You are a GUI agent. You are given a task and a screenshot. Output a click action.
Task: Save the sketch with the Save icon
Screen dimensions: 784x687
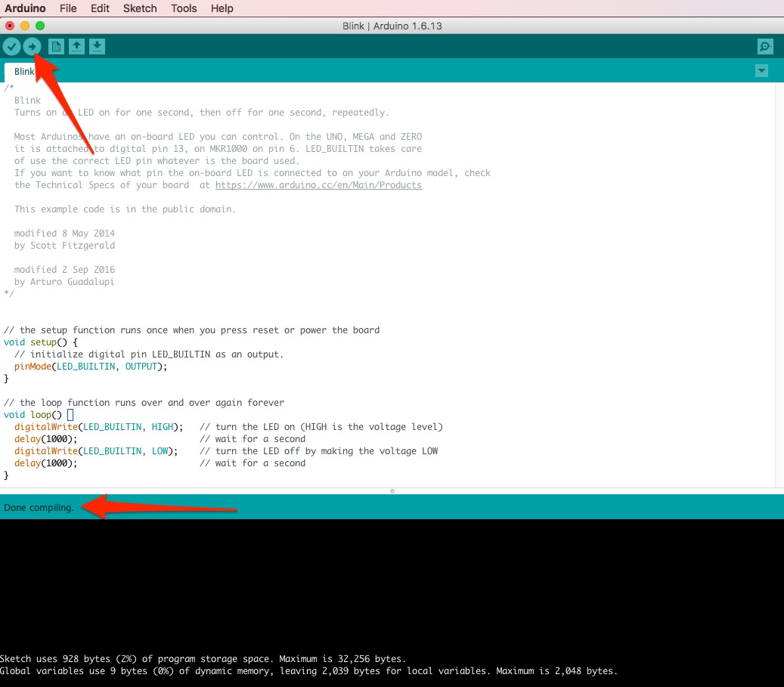tap(97, 46)
